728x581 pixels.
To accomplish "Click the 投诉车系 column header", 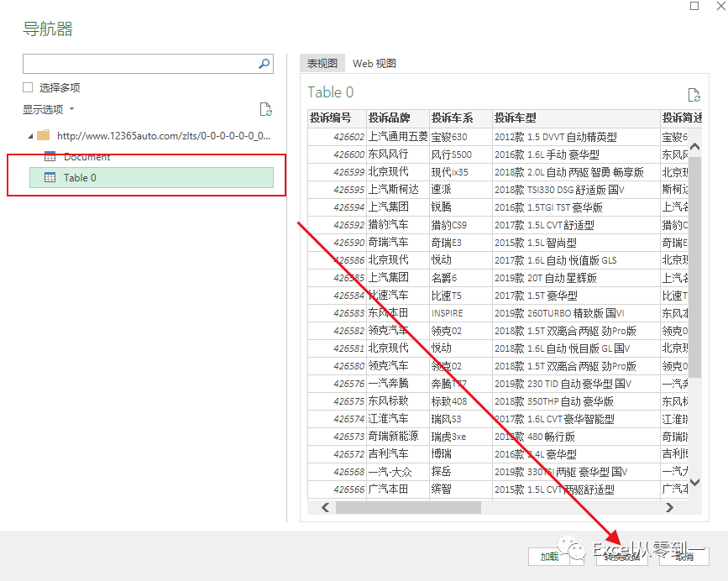I will [461, 118].
